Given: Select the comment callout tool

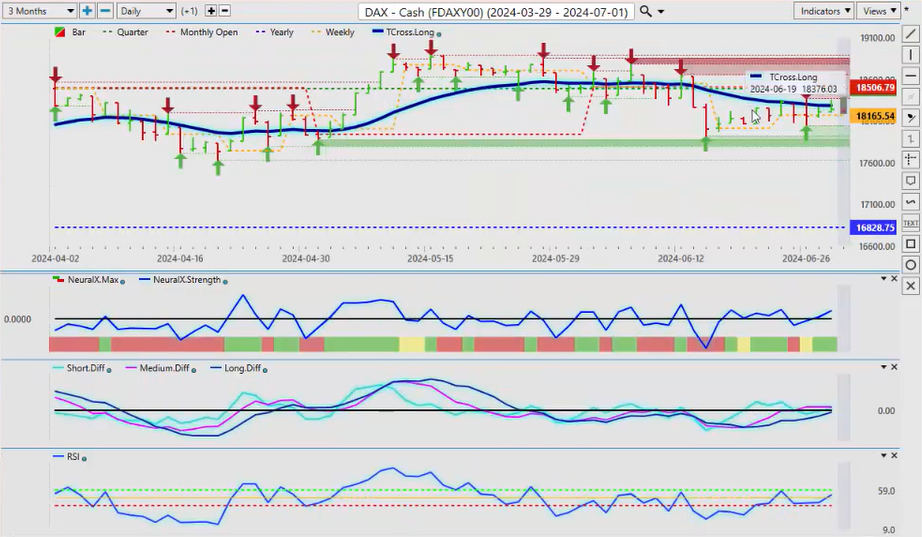Looking at the screenshot, I should tap(911, 181).
